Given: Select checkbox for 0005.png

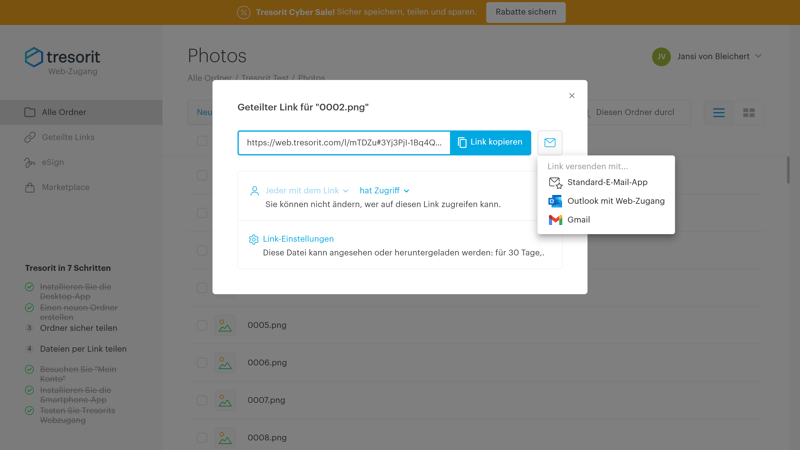Looking at the screenshot, I should coord(202,326).
